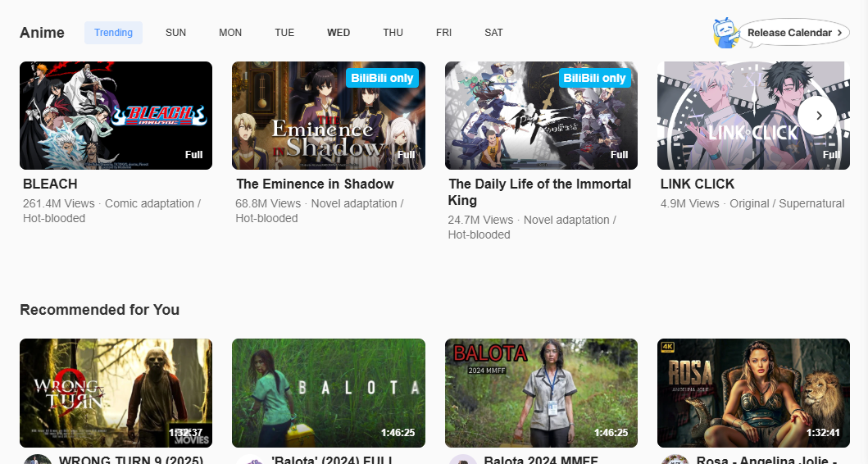
Task: Show FRI anime releases
Action: pos(443,33)
